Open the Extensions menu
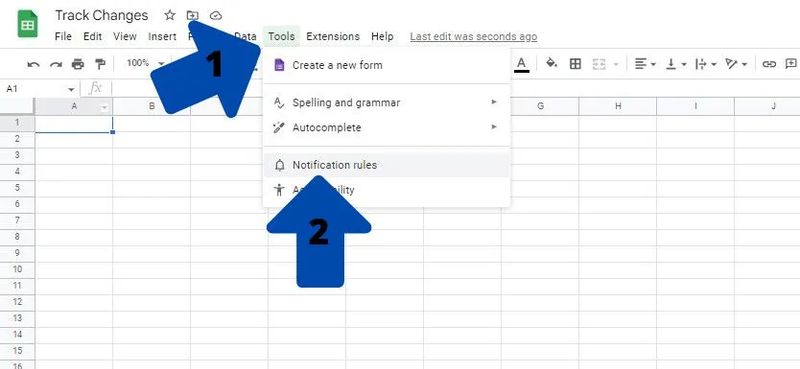Viewport: 800px width, 369px height. point(333,37)
